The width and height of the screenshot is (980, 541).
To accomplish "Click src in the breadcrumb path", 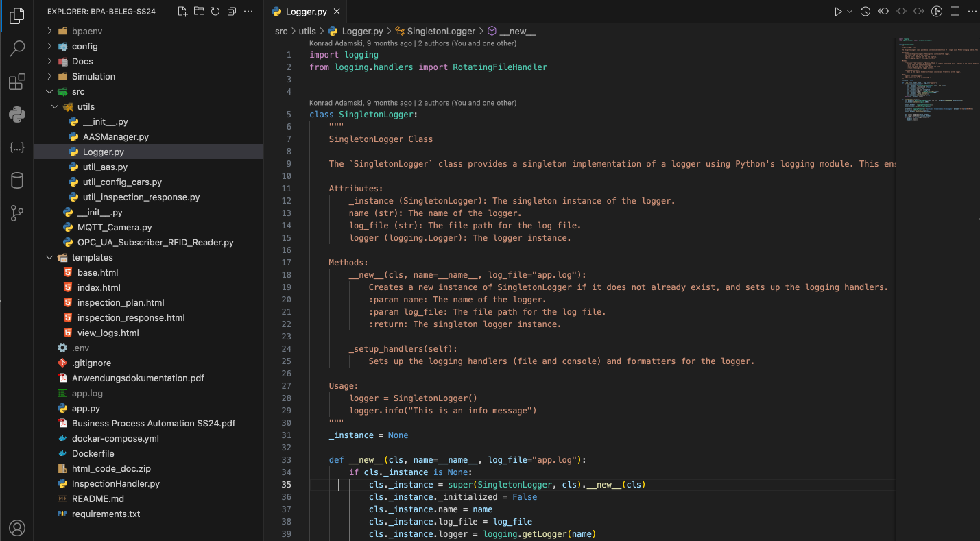I will pos(281,31).
